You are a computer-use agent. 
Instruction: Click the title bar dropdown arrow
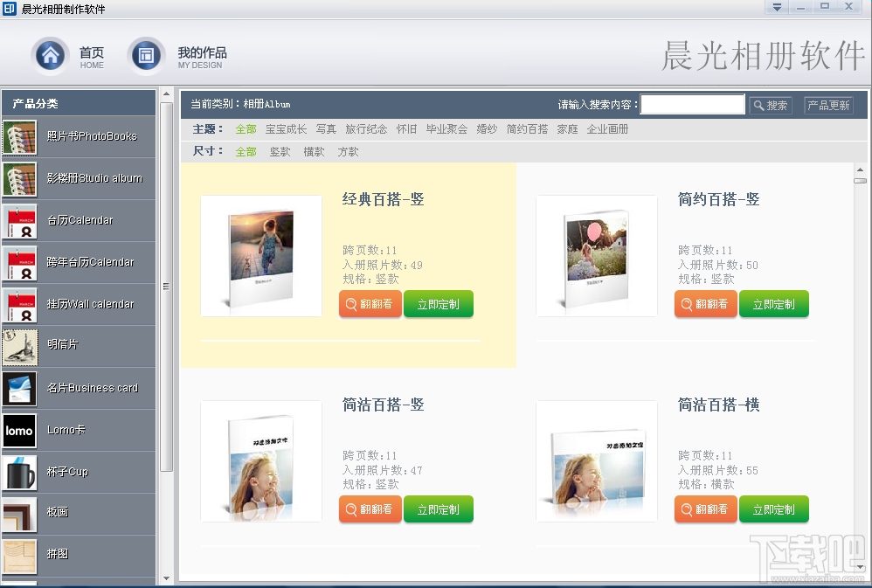pyautogui.click(x=777, y=7)
